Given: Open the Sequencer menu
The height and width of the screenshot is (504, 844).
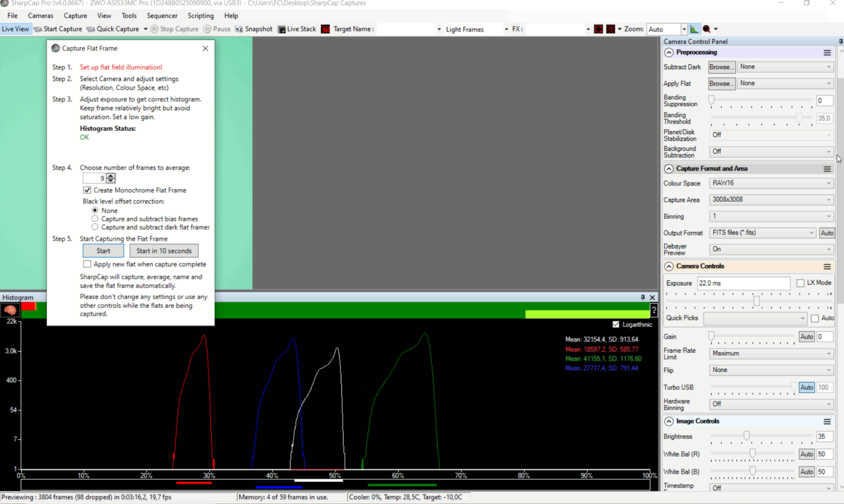Looking at the screenshot, I should pos(162,16).
